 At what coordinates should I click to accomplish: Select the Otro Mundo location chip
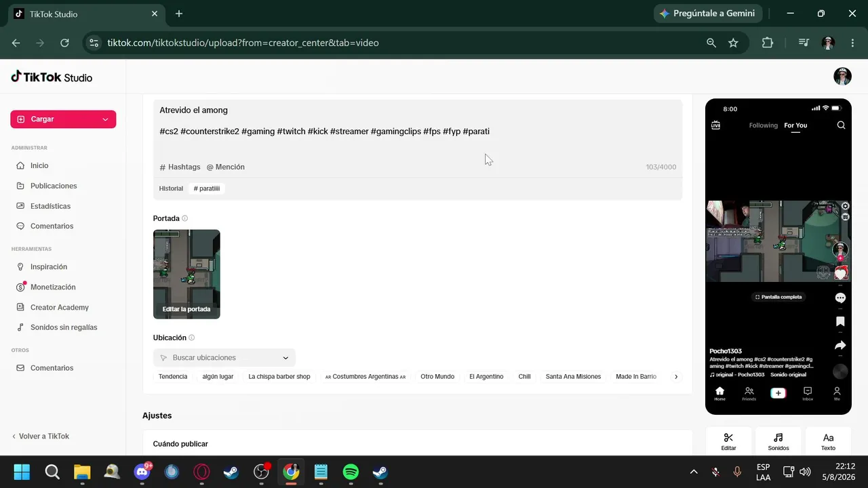pyautogui.click(x=437, y=377)
